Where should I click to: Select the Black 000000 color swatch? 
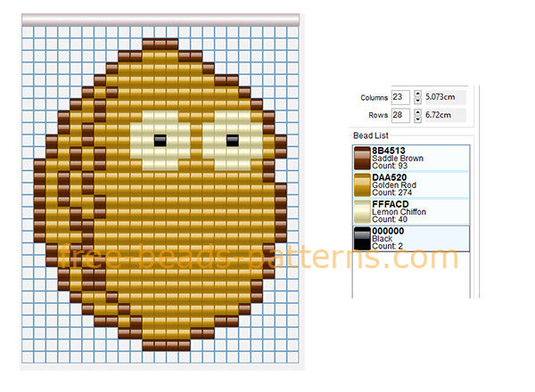362,238
